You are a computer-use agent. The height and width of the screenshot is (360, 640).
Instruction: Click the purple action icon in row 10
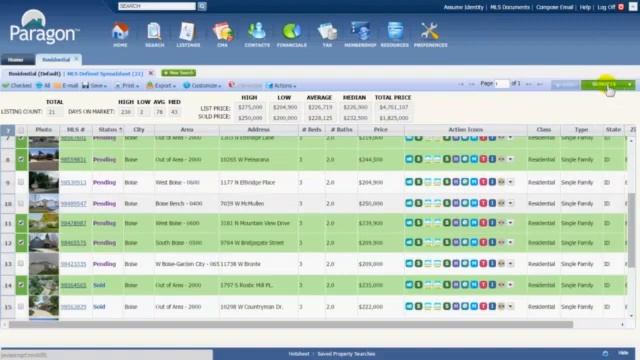(456, 203)
